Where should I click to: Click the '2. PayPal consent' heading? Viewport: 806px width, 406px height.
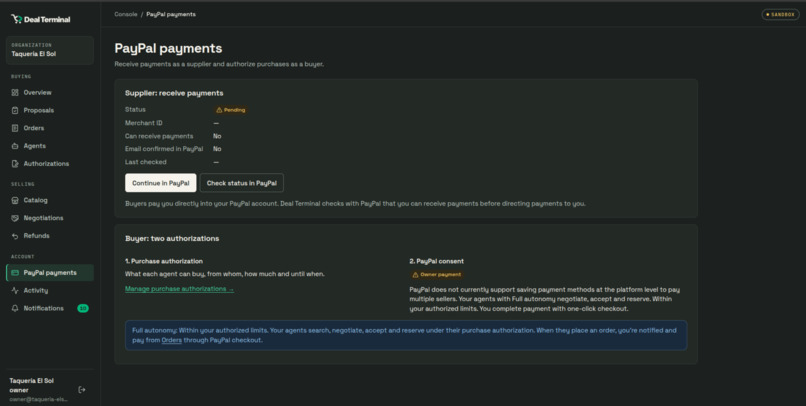(x=436, y=261)
